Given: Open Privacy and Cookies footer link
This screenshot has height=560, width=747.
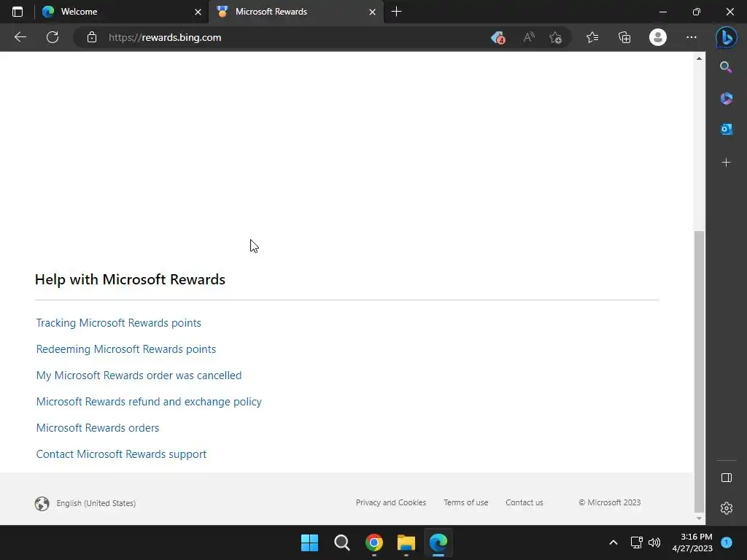Looking at the screenshot, I should point(391,502).
